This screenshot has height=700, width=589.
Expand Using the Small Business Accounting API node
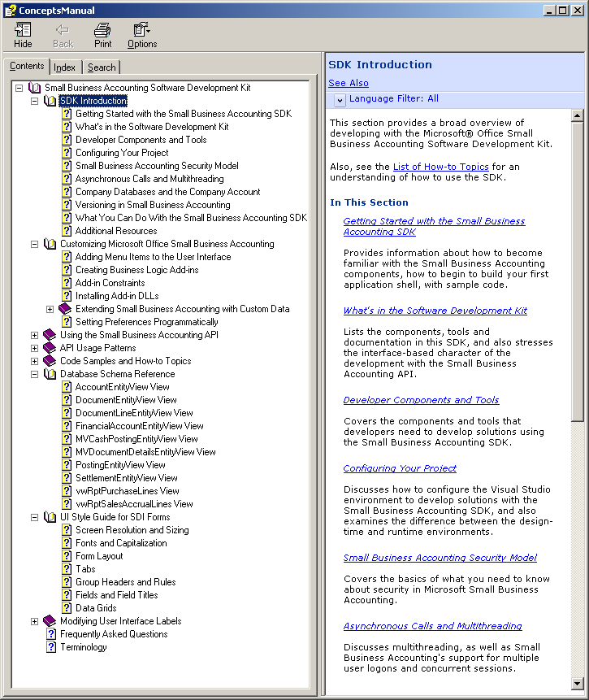[x=34, y=335]
